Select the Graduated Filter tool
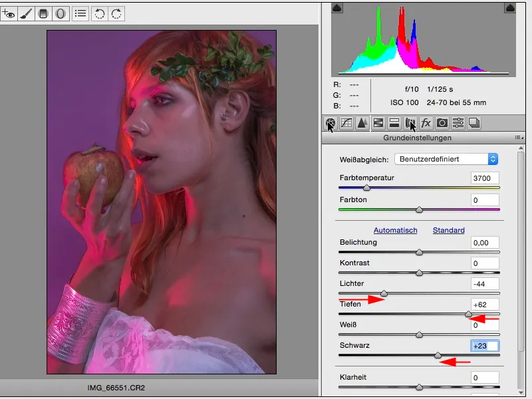The image size is (532, 399). click(43, 13)
